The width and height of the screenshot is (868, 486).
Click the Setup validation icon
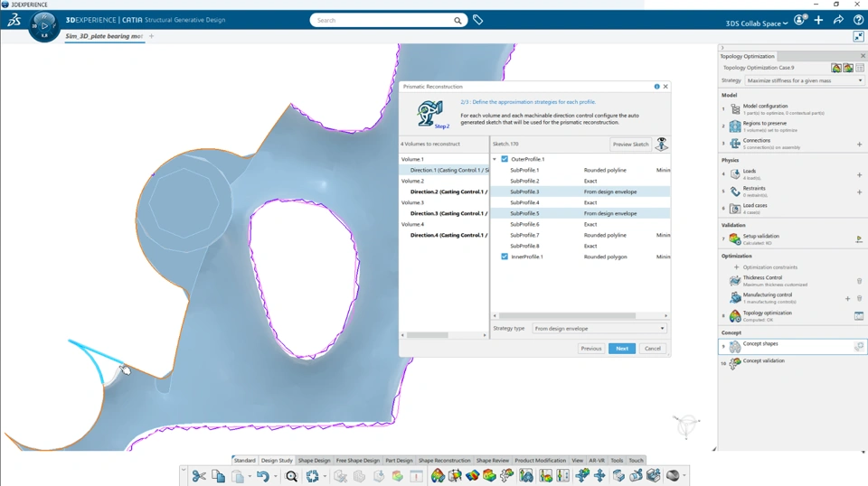(x=735, y=238)
